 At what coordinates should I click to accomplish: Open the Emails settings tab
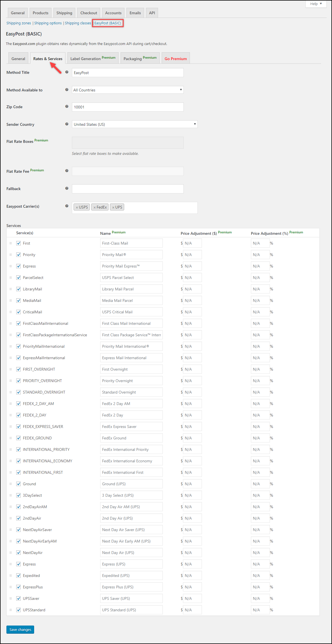(135, 13)
